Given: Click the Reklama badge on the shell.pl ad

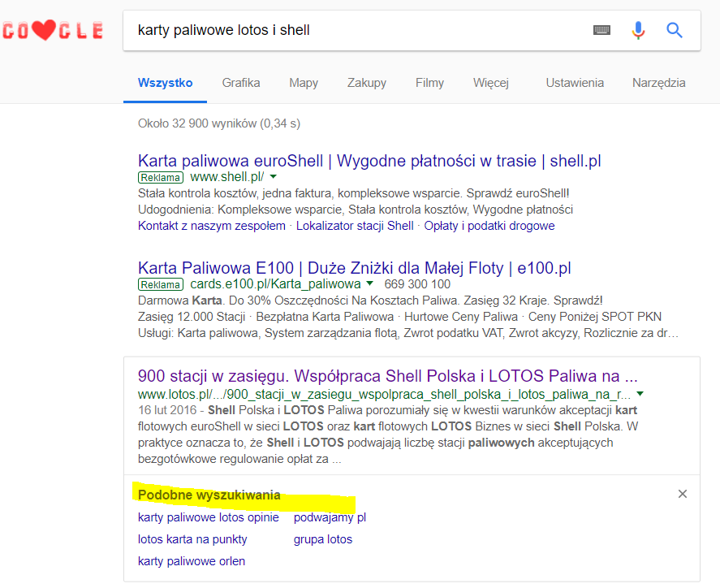Looking at the screenshot, I should pyautogui.click(x=161, y=177).
